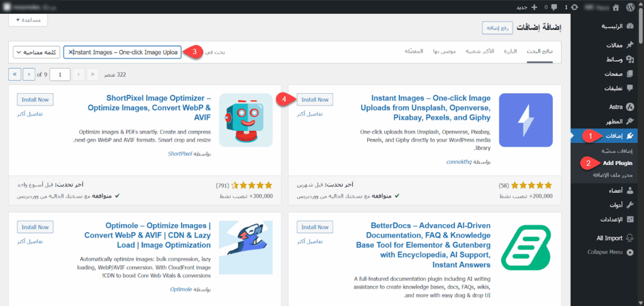Clear the plugin search with X icon
The height and width of the screenshot is (306, 644).
(70, 52)
